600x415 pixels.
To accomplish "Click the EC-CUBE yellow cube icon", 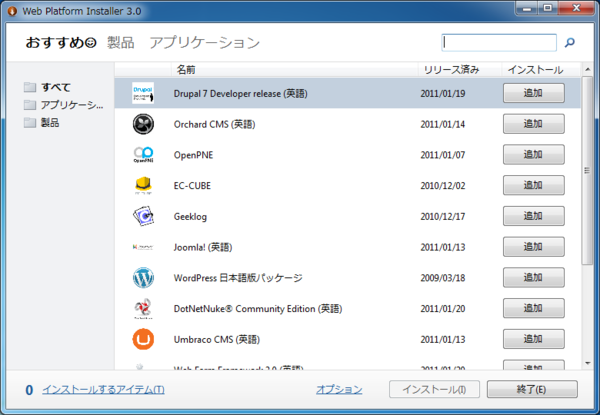I will click(143, 186).
